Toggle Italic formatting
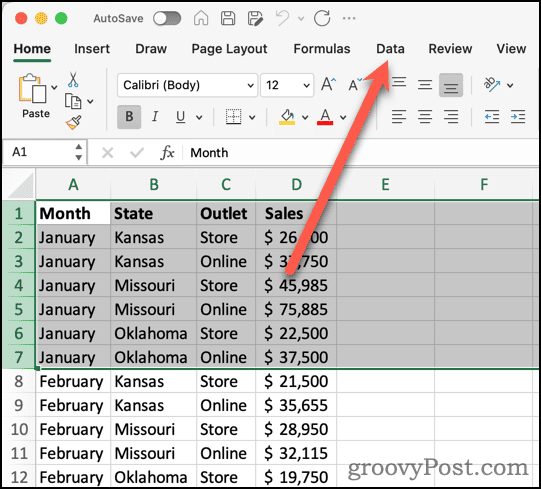 pos(155,117)
